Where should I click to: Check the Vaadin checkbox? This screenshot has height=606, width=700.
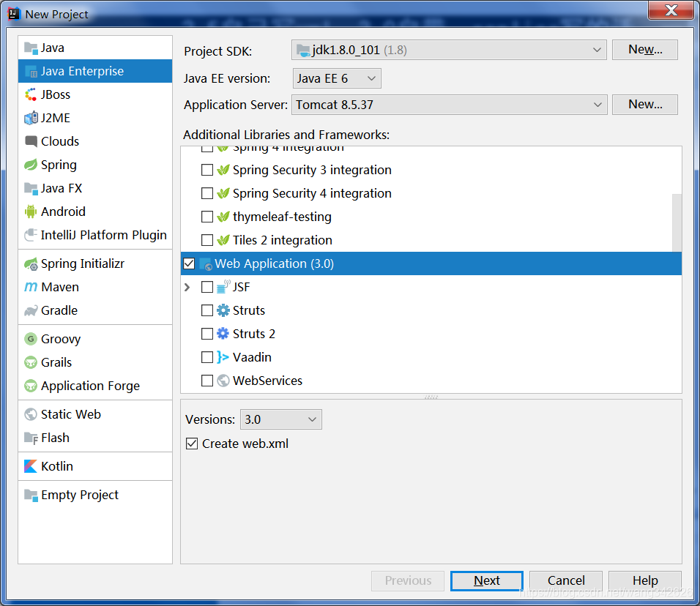point(207,357)
